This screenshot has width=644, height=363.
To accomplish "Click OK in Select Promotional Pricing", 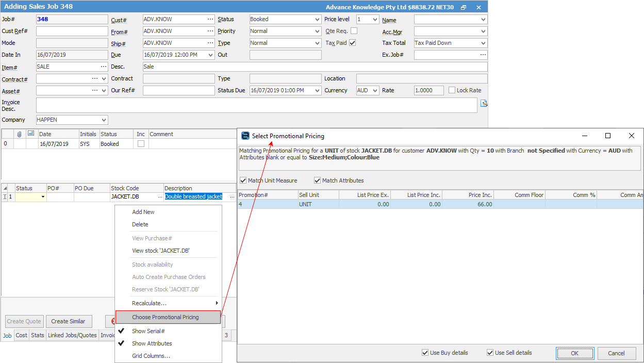I will (574, 353).
